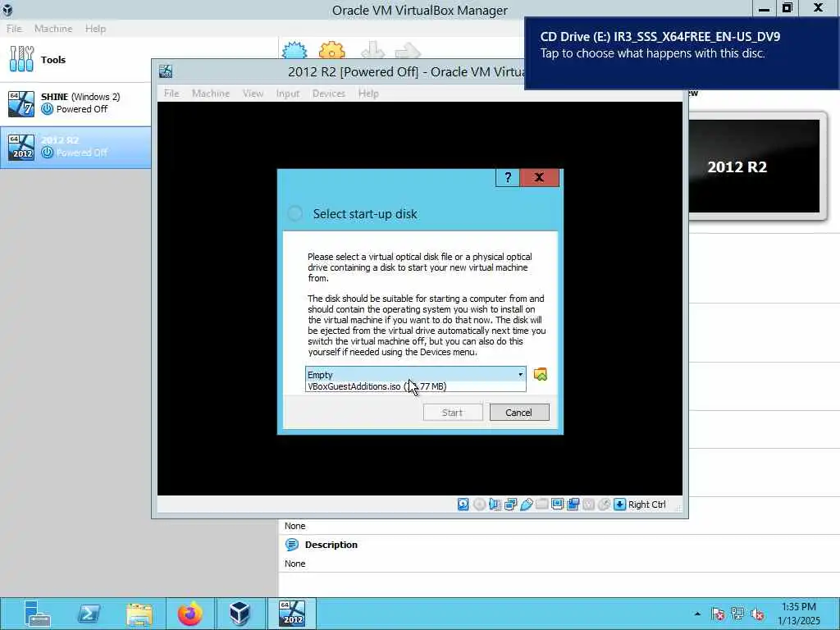
Task: Click the 2012 R2 preview thumbnail
Action: [755, 166]
